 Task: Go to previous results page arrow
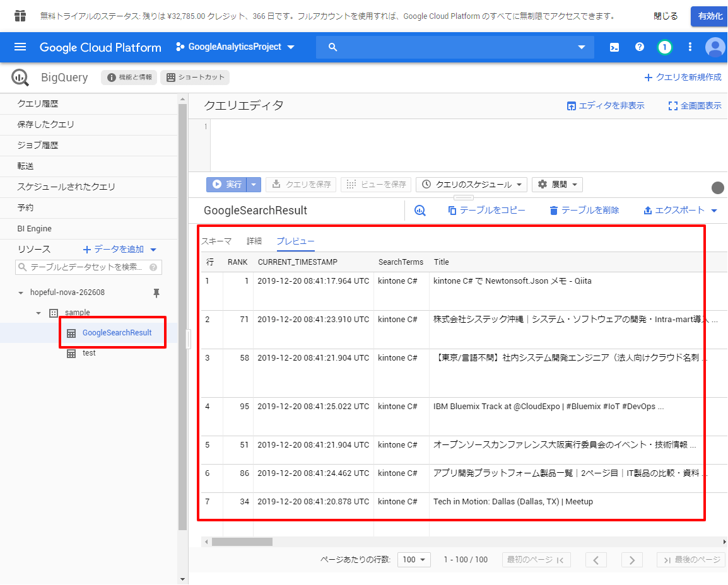click(x=596, y=560)
